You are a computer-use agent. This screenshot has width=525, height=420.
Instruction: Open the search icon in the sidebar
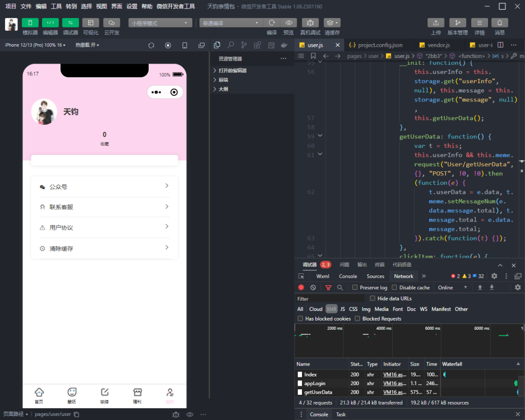[231, 45]
